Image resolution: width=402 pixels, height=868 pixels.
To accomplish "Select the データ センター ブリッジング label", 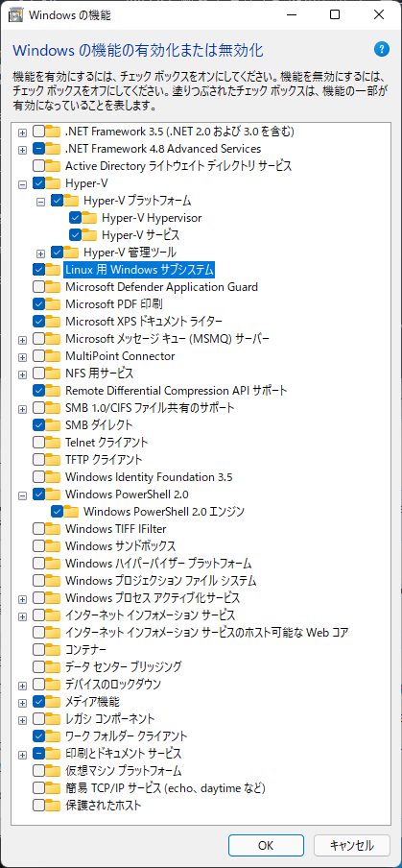I will (124, 666).
